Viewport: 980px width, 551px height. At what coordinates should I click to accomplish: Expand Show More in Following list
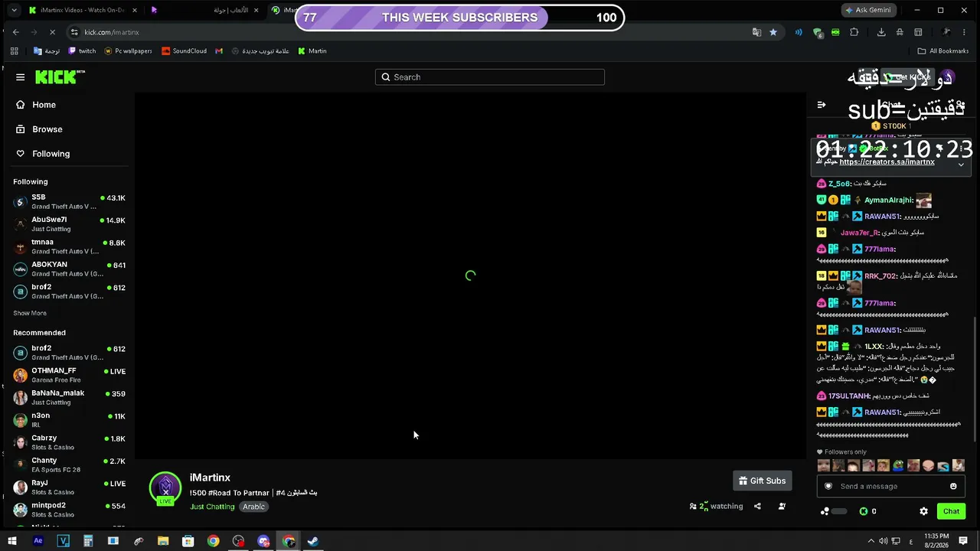(30, 313)
